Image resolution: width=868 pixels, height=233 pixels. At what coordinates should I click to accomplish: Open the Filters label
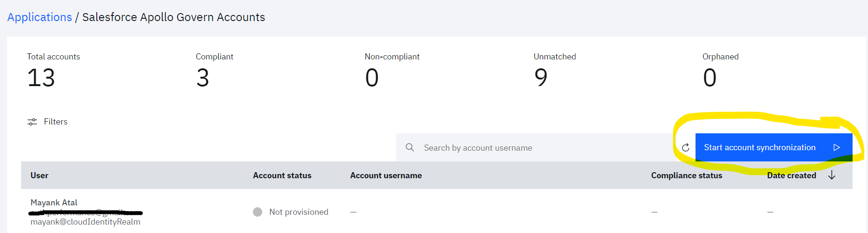click(56, 122)
